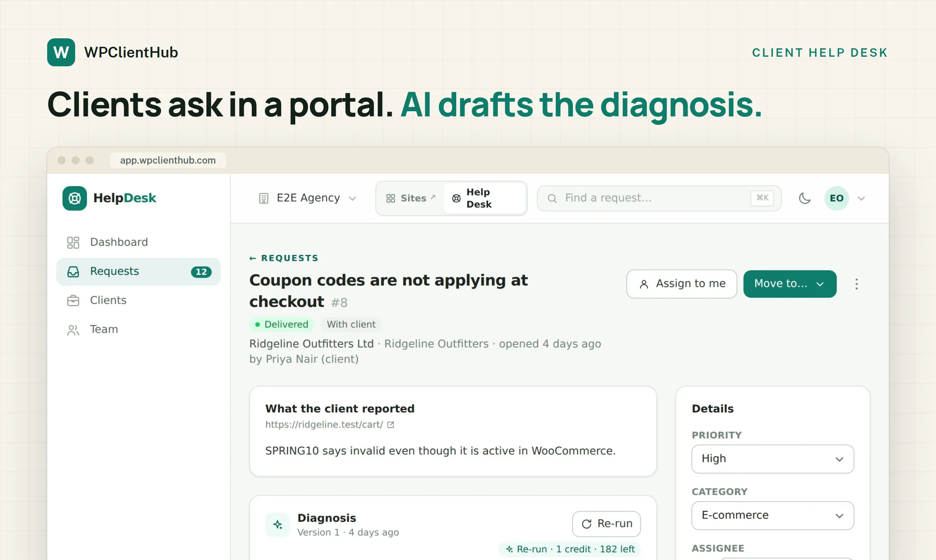Open the Move to… dropdown button

pyautogui.click(x=790, y=284)
